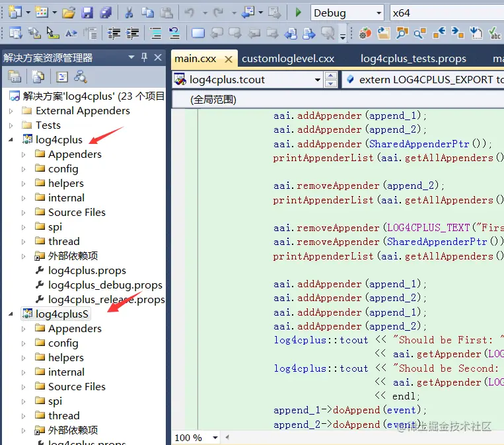Click the Display Object Member List icon
This screenshot has width=504, height=445.
click(15, 33)
